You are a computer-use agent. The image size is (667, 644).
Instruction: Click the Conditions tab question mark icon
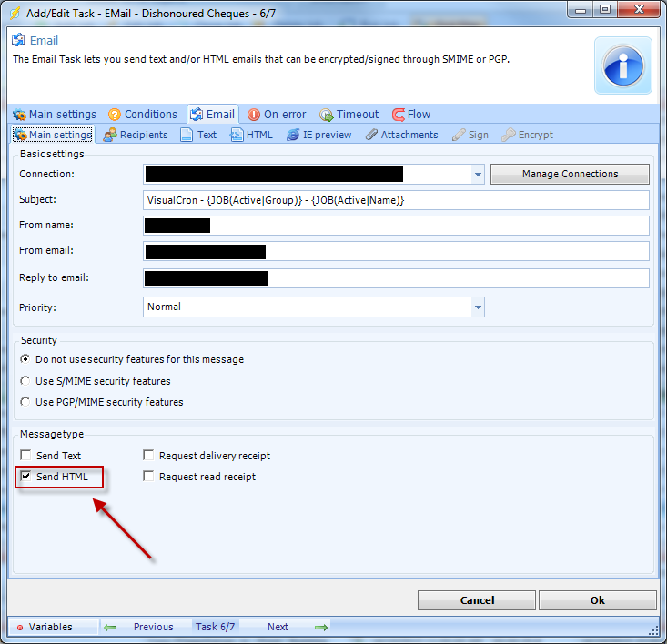(115, 115)
